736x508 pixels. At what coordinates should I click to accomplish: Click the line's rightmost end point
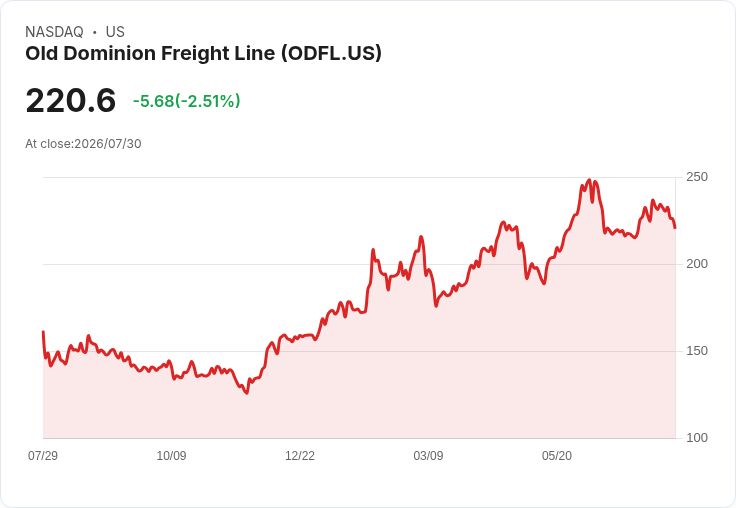pyautogui.click(x=675, y=228)
